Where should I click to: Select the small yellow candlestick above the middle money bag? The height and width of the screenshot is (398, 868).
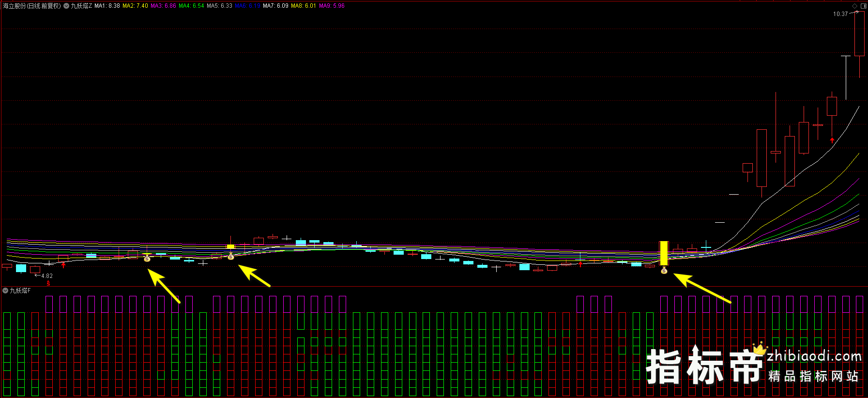pyautogui.click(x=230, y=247)
